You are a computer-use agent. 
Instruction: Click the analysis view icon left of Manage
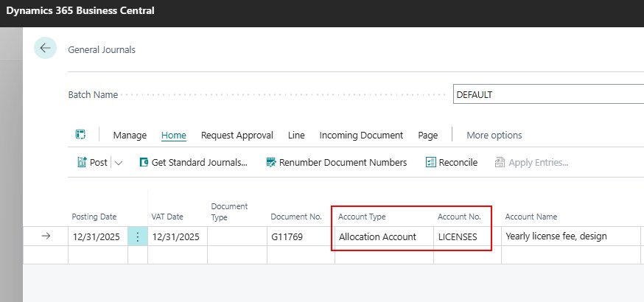80,135
